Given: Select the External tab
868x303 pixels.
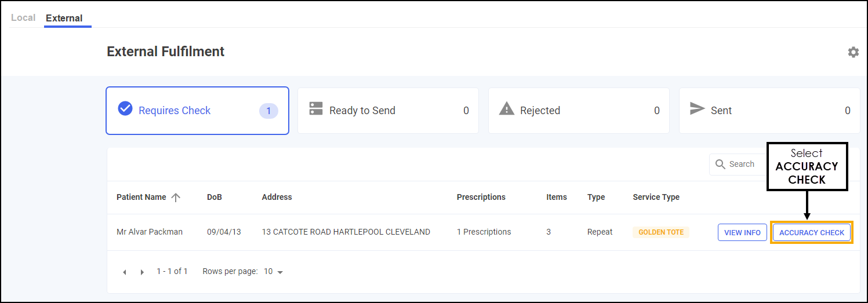Looking at the screenshot, I should [x=64, y=18].
